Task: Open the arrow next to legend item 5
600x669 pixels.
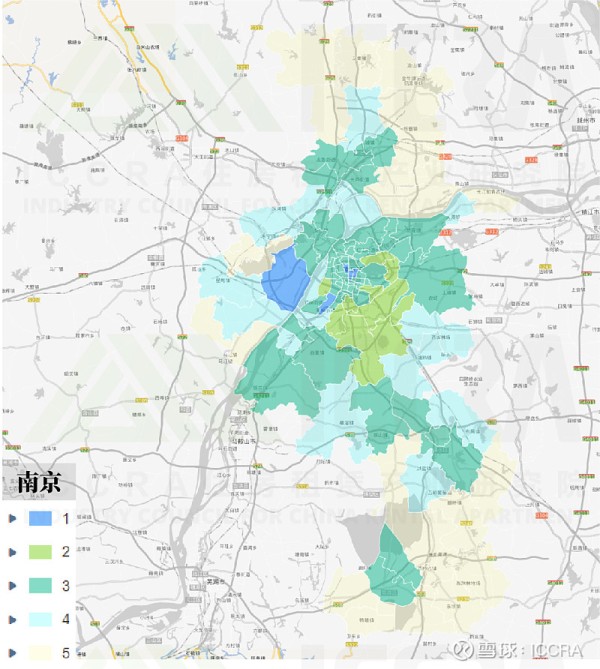Action: tap(12, 652)
